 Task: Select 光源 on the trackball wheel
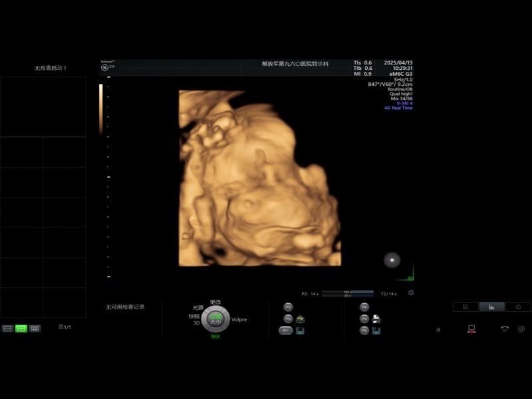tap(198, 308)
